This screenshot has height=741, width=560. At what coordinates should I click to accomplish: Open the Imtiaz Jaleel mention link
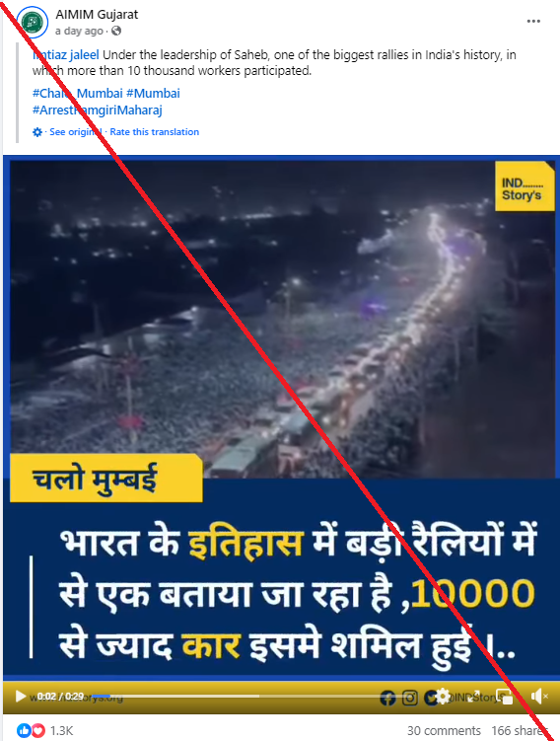[x=66, y=55]
